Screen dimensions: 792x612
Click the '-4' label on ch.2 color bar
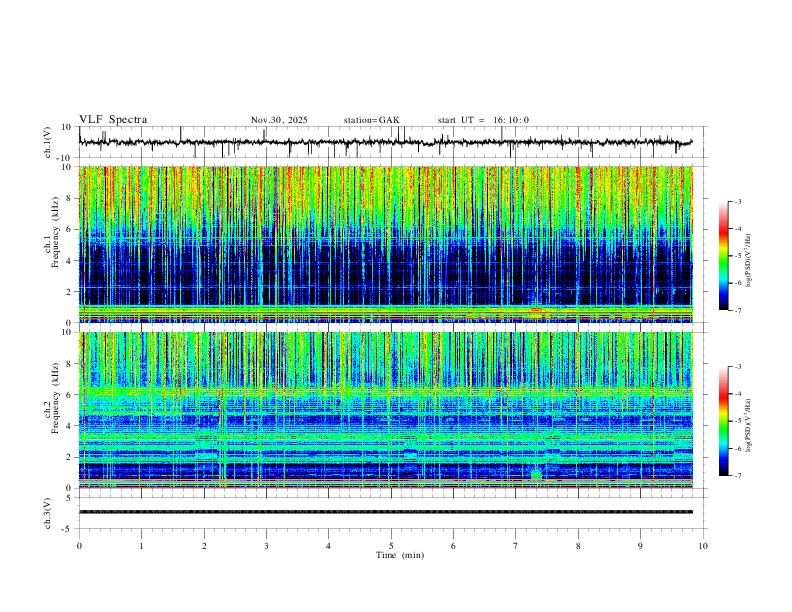tap(737, 393)
